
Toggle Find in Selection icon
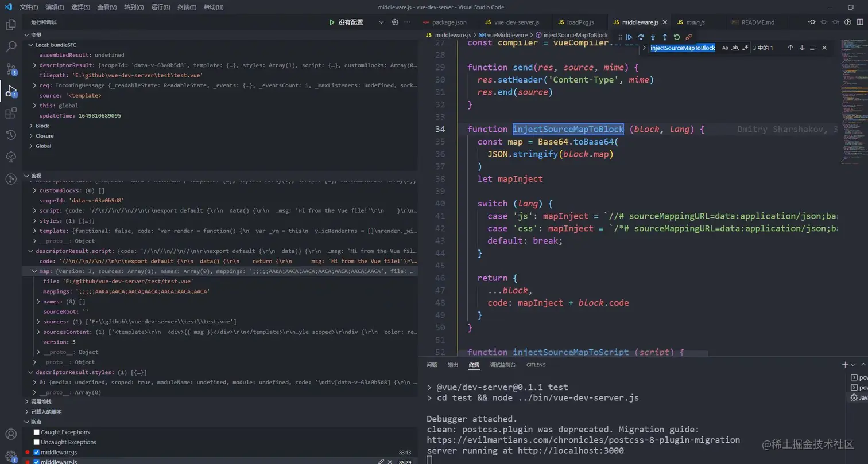813,48
